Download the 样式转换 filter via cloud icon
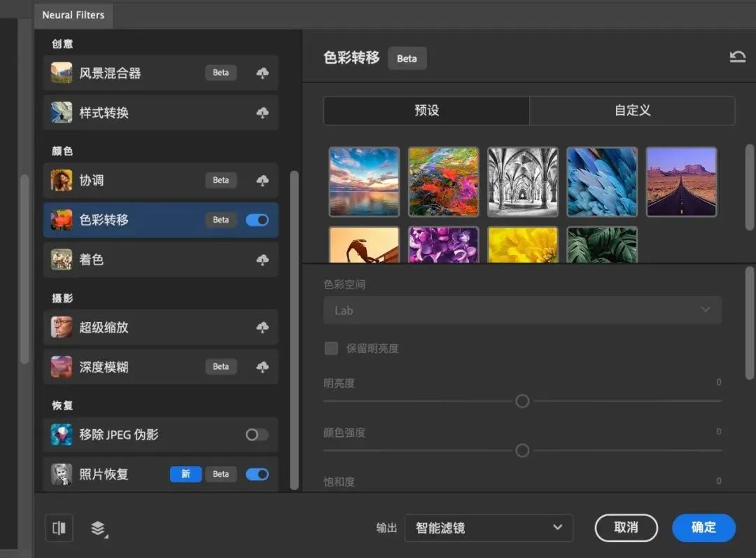This screenshot has width=756, height=558. pos(262,112)
